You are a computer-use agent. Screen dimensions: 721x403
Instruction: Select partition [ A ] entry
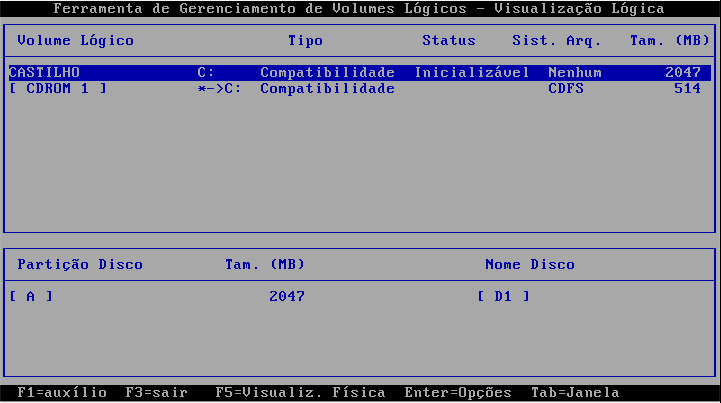pyautogui.click(x=31, y=297)
